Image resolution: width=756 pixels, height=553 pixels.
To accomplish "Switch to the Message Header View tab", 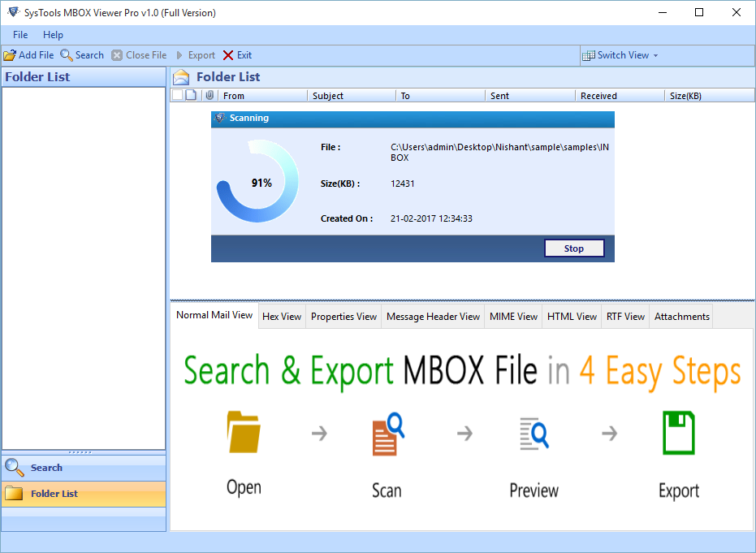I will tap(433, 317).
